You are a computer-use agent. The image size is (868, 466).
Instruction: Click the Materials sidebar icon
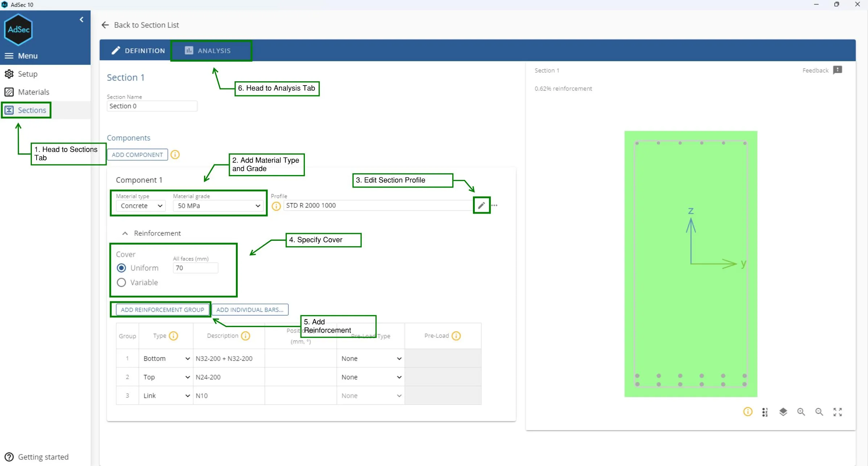click(x=9, y=92)
